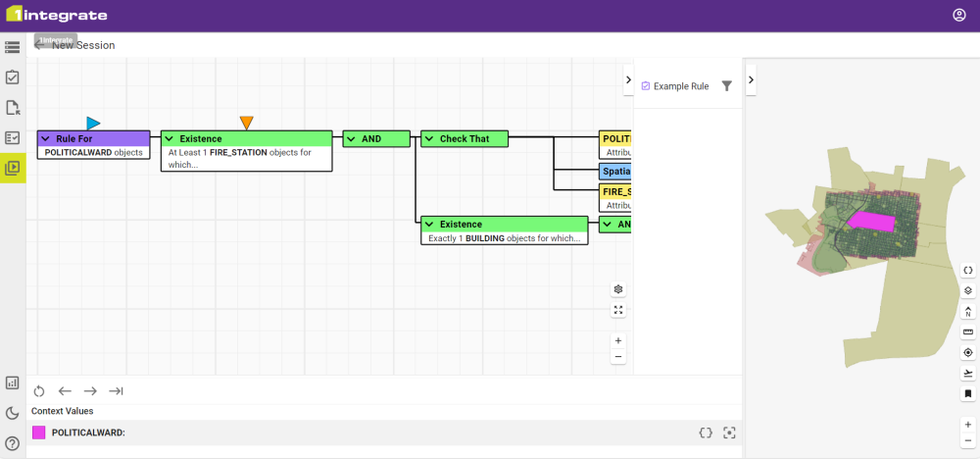Click the restart debug session icon
980x459 pixels.
click(x=39, y=391)
